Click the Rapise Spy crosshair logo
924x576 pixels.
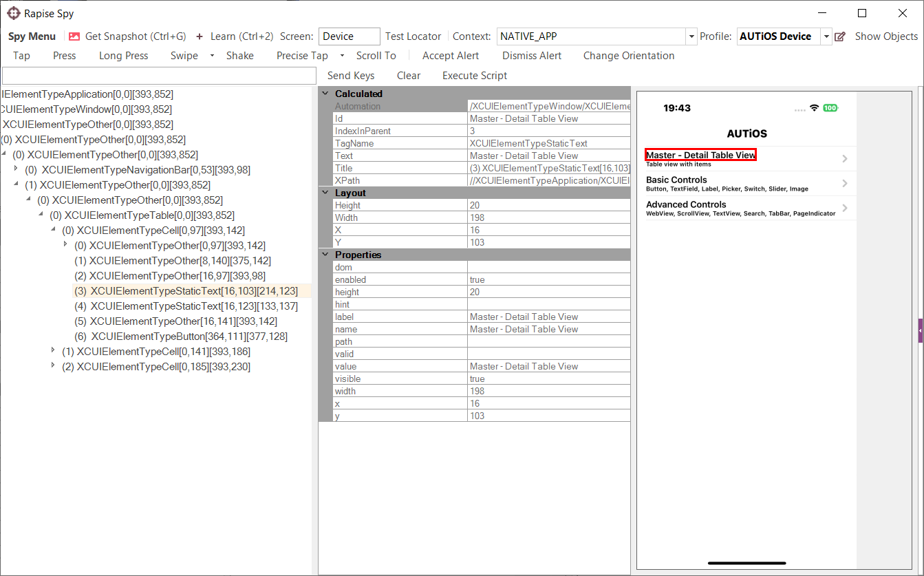13,13
